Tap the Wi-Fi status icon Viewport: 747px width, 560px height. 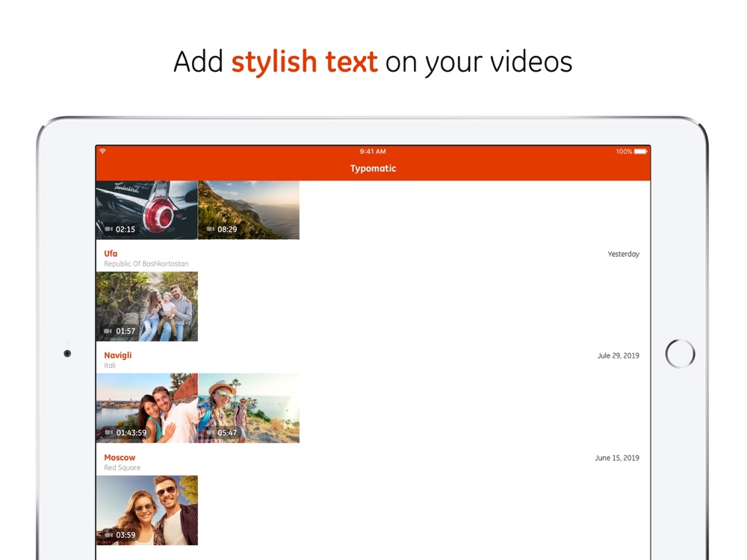[x=103, y=151]
